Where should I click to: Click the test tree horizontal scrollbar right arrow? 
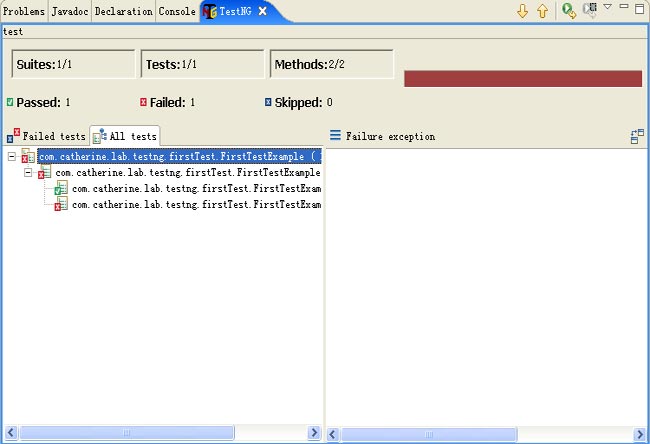314,434
